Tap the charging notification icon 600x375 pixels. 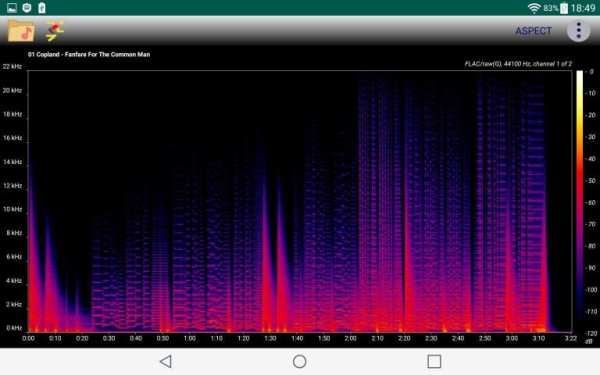42,8
